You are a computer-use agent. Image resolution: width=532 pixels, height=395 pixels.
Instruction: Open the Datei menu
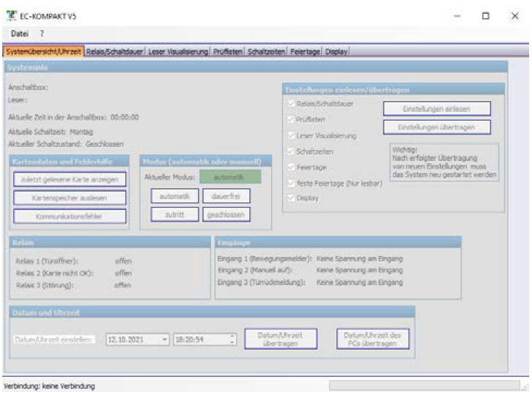pyautogui.click(x=19, y=34)
